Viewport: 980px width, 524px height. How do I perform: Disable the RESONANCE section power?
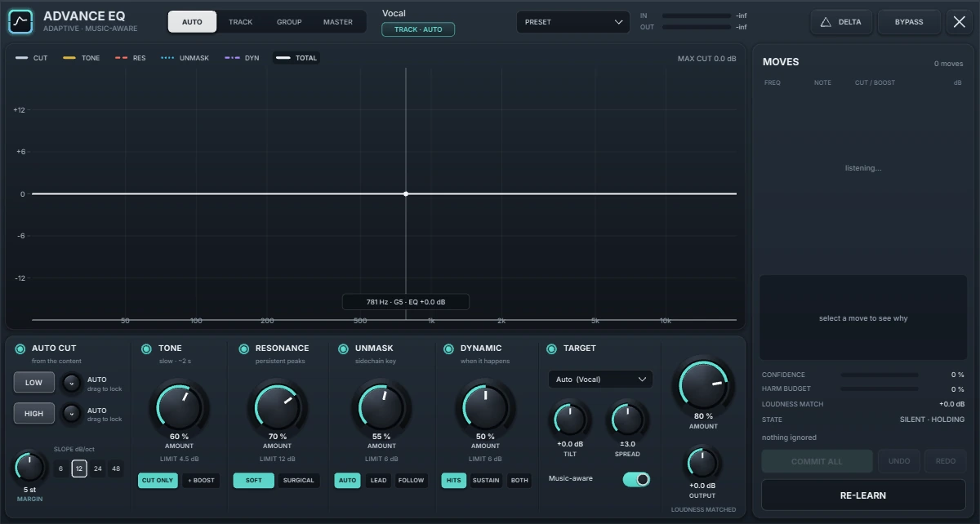point(244,349)
